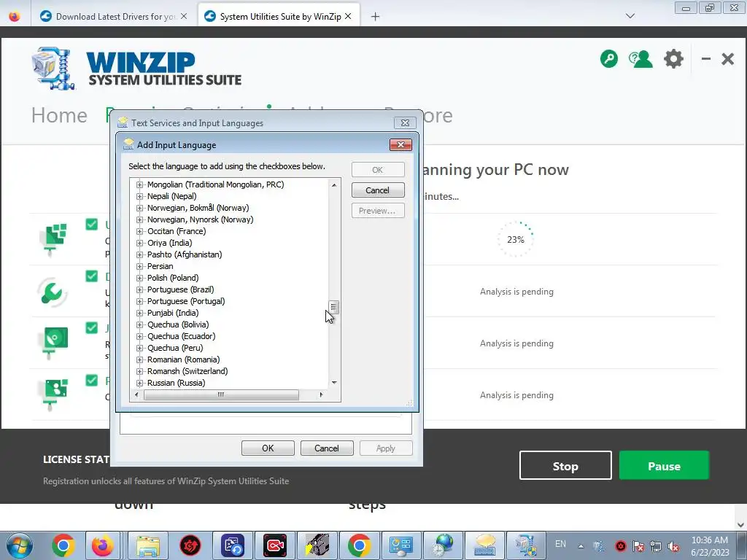747x560 pixels.
Task: Uncheck the checkbox beside the privacy person icon
Action: [x=91, y=381]
